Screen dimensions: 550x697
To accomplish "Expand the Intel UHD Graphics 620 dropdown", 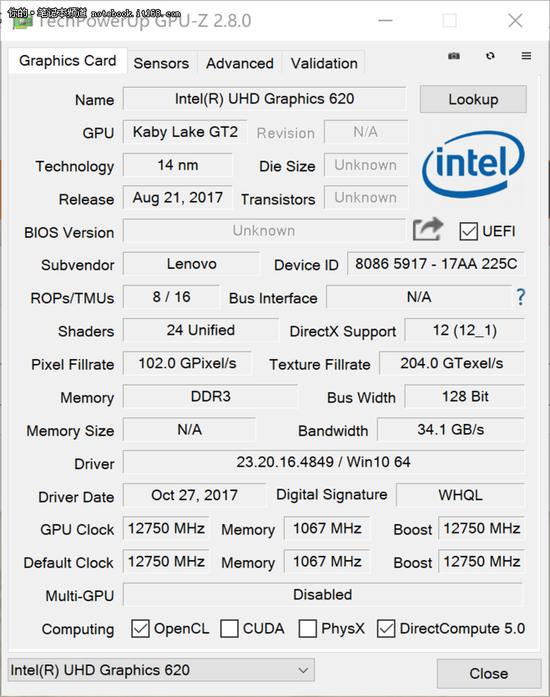I will pos(161,670).
